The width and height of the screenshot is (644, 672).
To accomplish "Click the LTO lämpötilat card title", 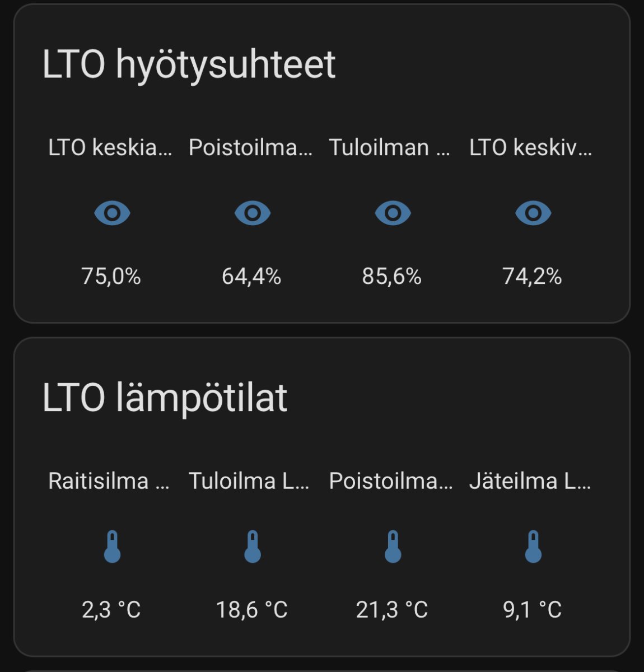I will [x=165, y=398].
